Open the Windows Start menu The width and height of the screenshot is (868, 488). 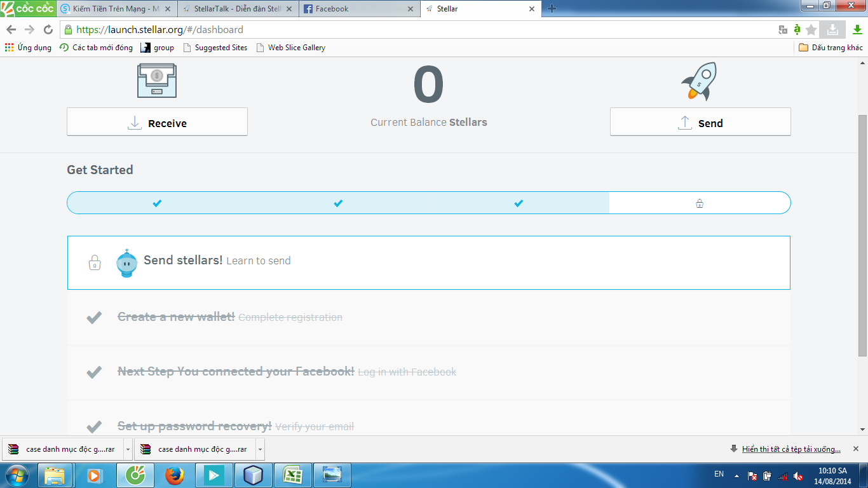[17, 475]
